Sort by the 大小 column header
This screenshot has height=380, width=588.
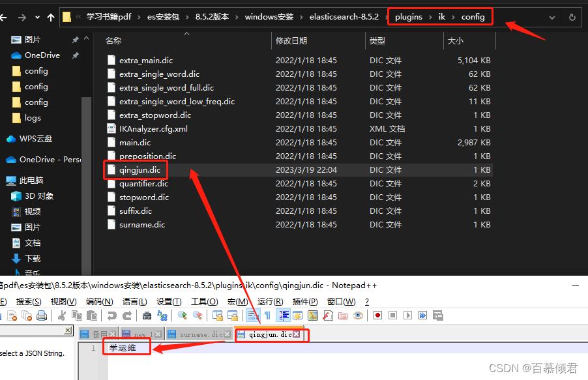pos(469,40)
